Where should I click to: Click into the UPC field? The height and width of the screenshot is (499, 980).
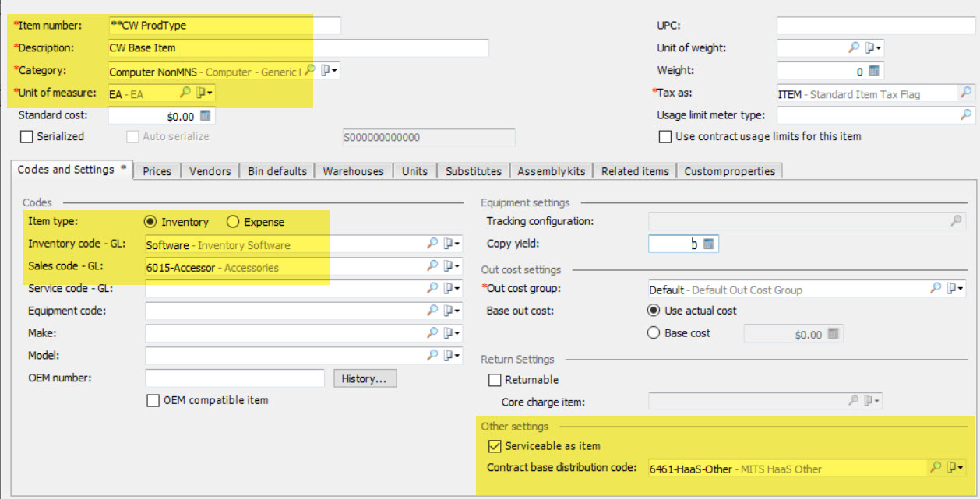(876, 26)
